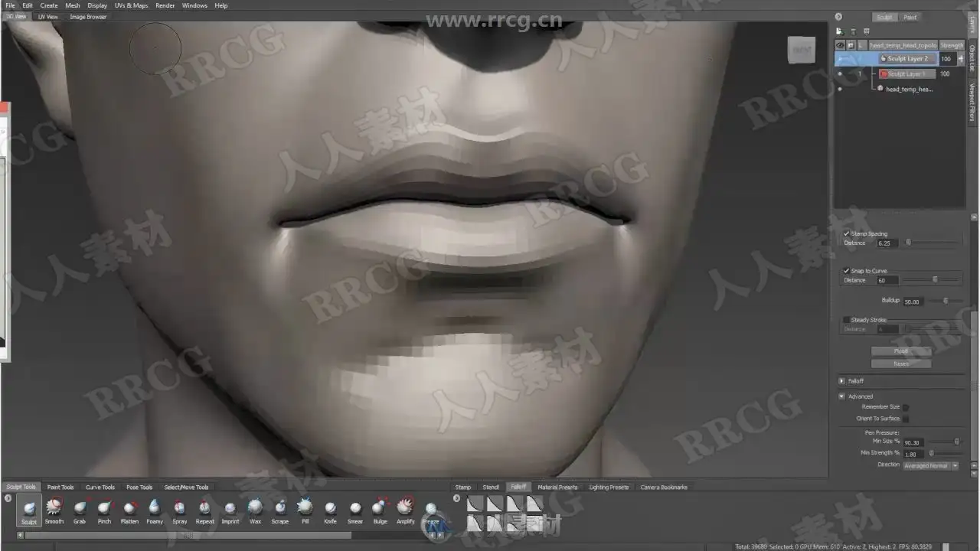Switch to the Material Presets tab
Viewport: 980px width, 551px height.
557,487
